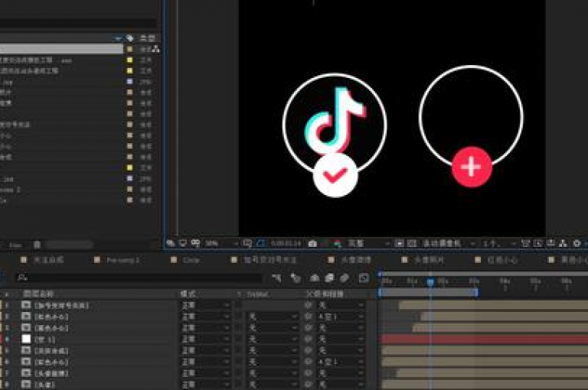This screenshot has height=390, width=588.
Task: Click the composition icon of layer 1
Action: click(26, 305)
